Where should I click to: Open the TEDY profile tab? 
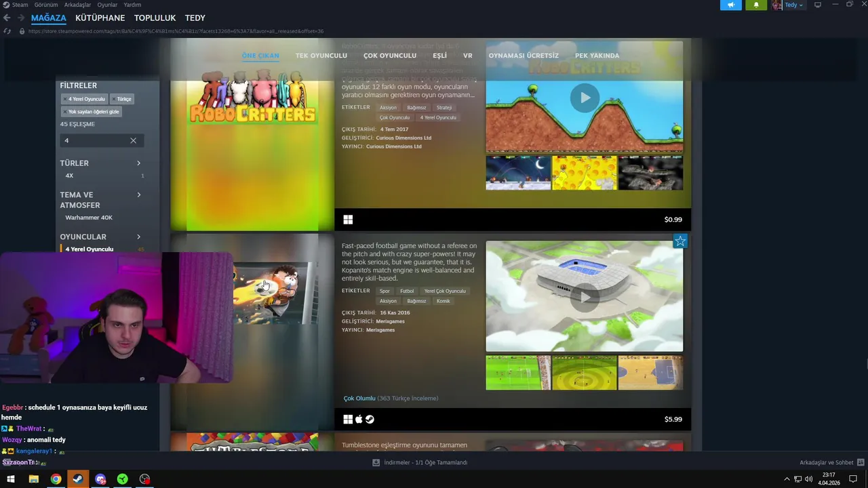point(195,18)
